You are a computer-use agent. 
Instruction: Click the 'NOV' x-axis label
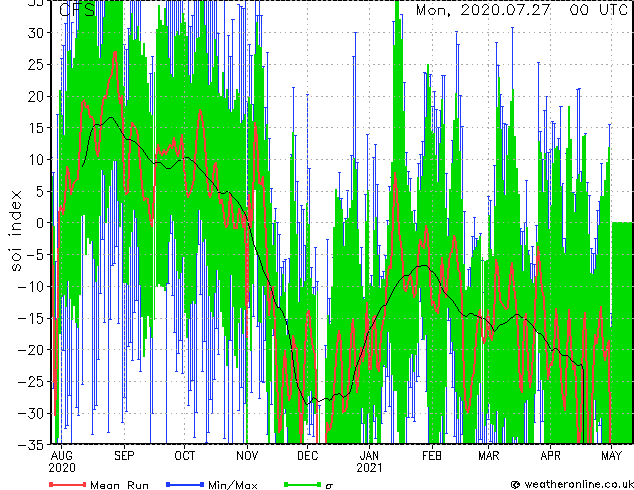pyautogui.click(x=247, y=456)
